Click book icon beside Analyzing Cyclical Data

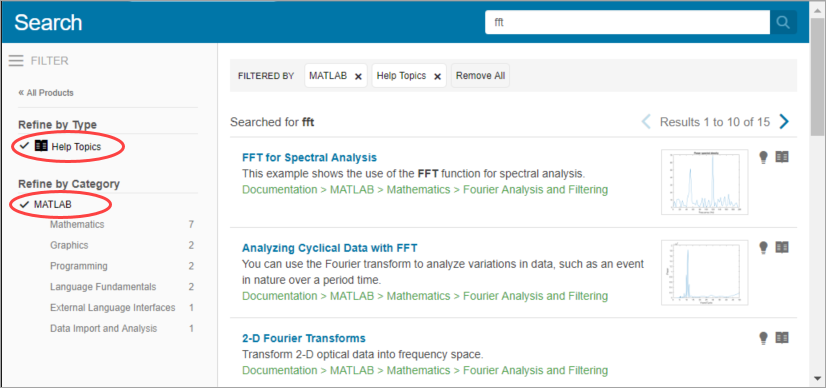click(782, 247)
